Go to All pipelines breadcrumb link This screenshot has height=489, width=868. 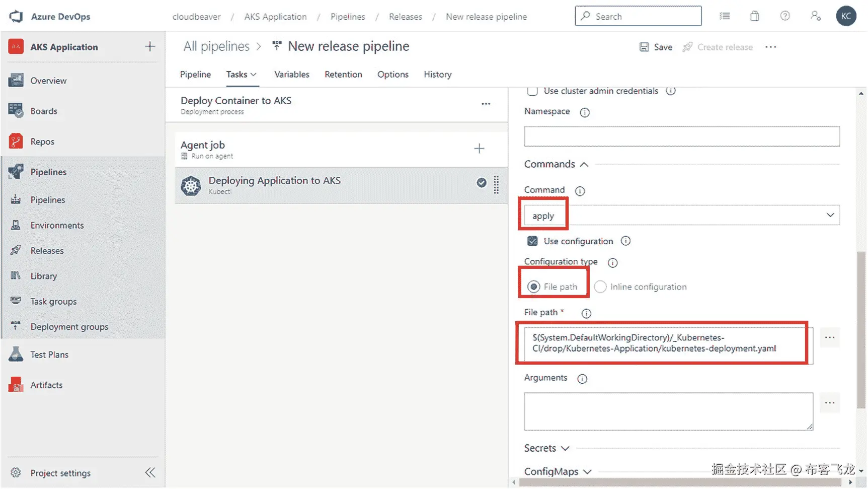click(216, 46)
